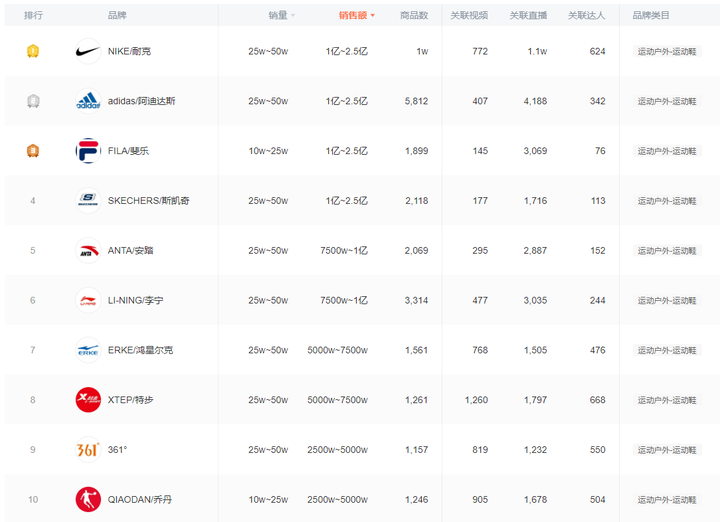Image resolution: width=720 pixels, height=522 pixels.
Task: Open LI-NING/李宁 brand link
Action: tap(135, 300)
